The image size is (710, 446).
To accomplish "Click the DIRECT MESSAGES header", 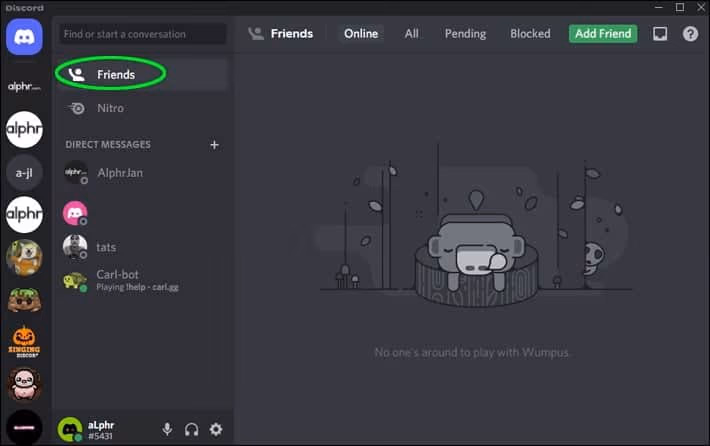I will [x=108, y=145].
